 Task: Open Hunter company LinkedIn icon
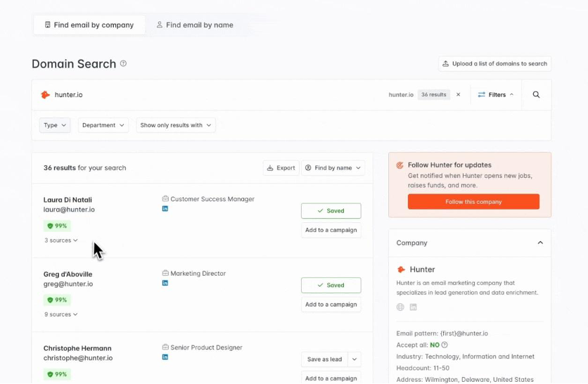click(413, 307)
